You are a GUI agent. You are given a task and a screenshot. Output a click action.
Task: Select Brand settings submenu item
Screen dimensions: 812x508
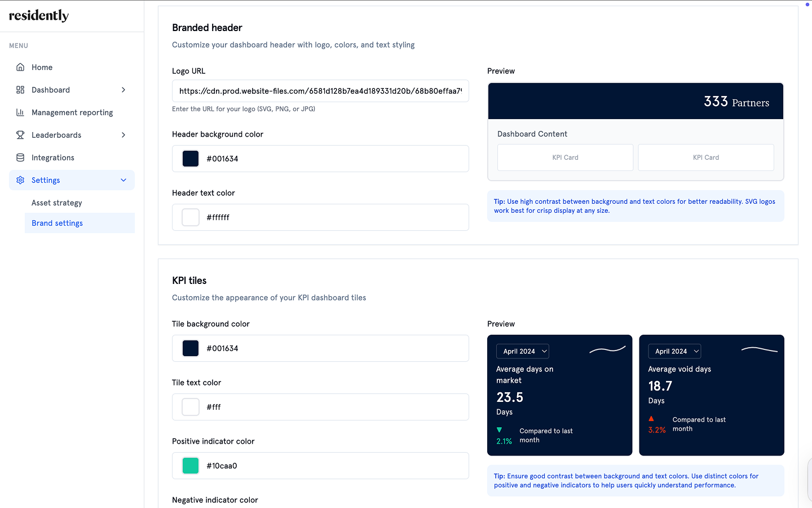pos(80,223)
